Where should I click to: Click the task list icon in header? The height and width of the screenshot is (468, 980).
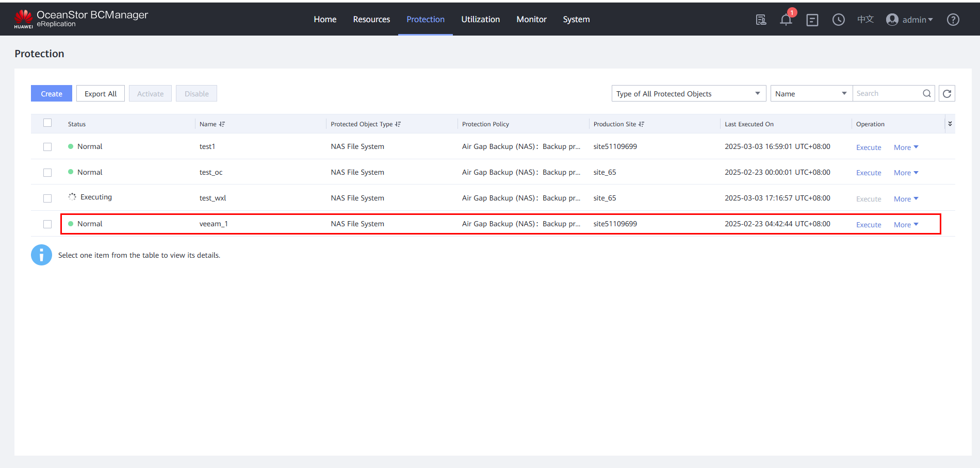(x=812, y=20)
